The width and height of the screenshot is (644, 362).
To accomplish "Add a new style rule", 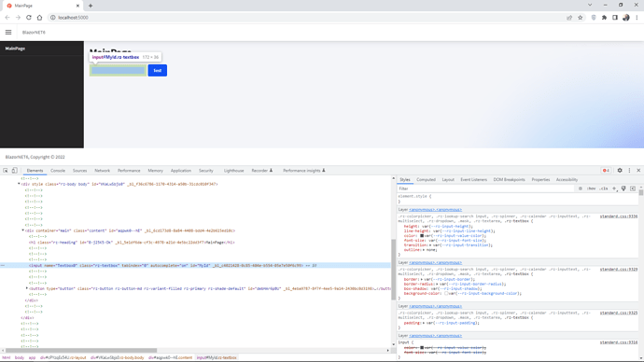I will point(614,188).
